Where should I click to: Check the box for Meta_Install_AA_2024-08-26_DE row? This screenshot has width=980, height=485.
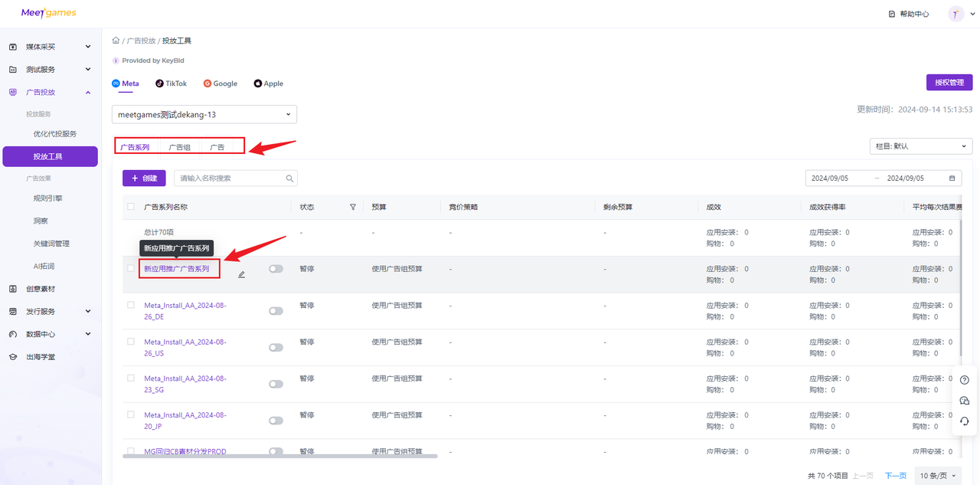(131, 305)
